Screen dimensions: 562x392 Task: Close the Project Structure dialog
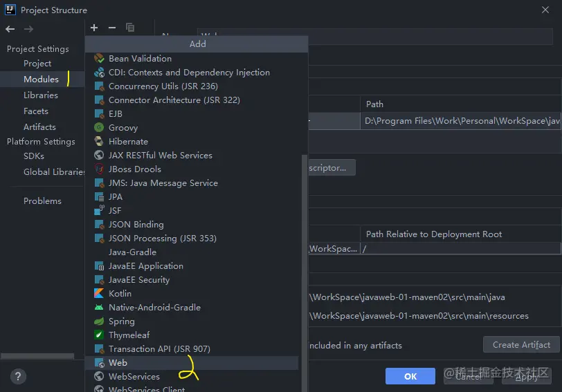545,10
